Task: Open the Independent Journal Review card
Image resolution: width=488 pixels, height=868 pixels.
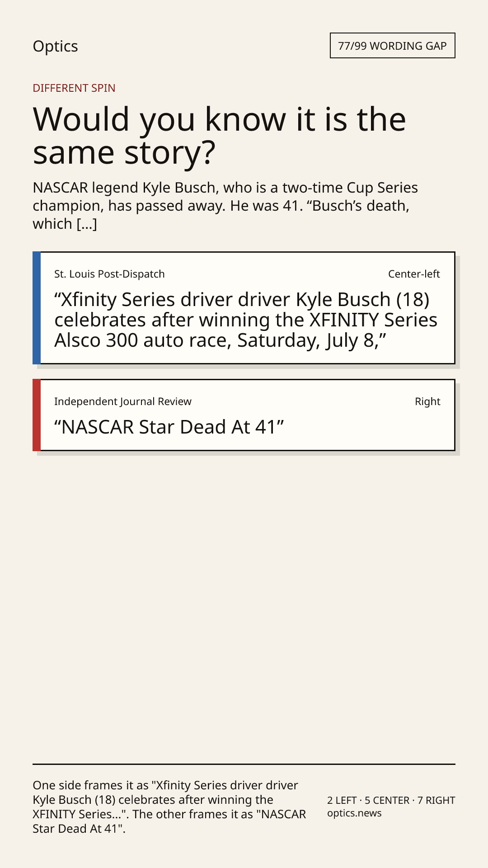Action: 244,415
